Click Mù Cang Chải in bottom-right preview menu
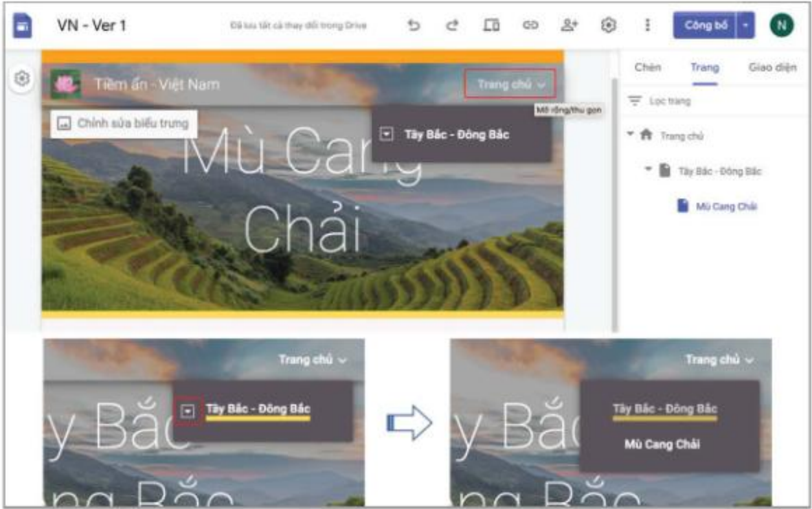The width and height of the screenshot is (812, 509). (662, 445)
